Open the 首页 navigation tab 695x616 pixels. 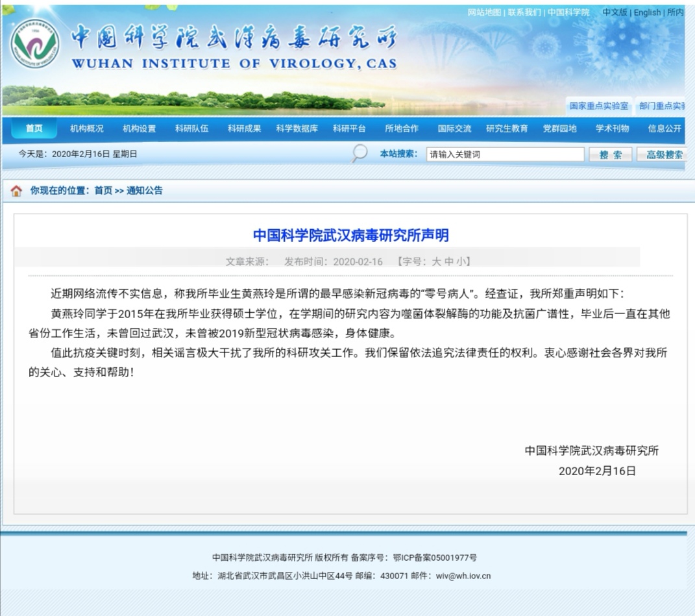click(34, 129)
